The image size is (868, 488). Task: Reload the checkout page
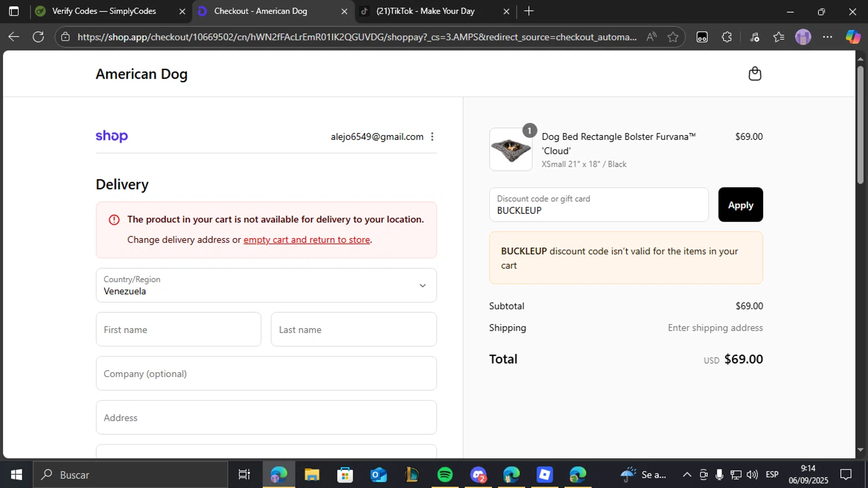click(38, 37)
